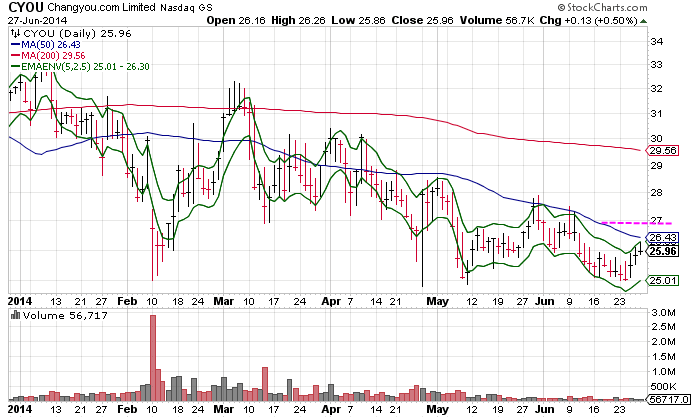Click the green 25.01 envelope tag
Image resolution: width=698 pixels, height=417 pixels.
click(663, 280)
